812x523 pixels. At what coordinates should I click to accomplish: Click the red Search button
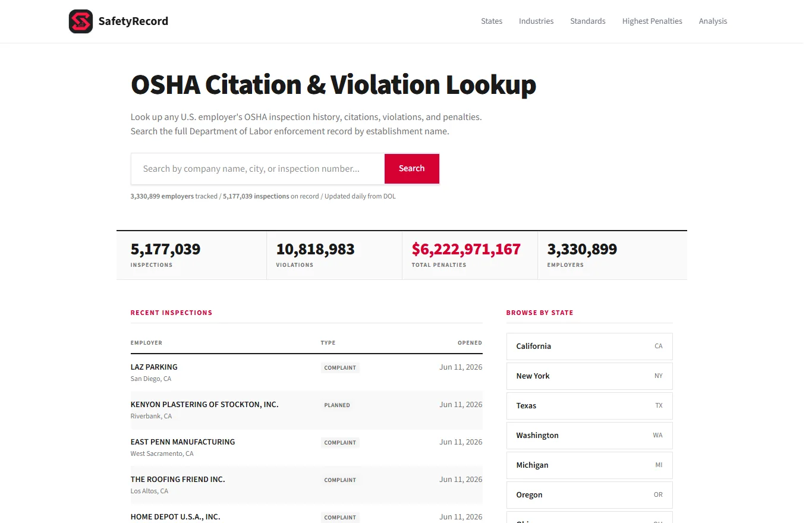(412, 169)
